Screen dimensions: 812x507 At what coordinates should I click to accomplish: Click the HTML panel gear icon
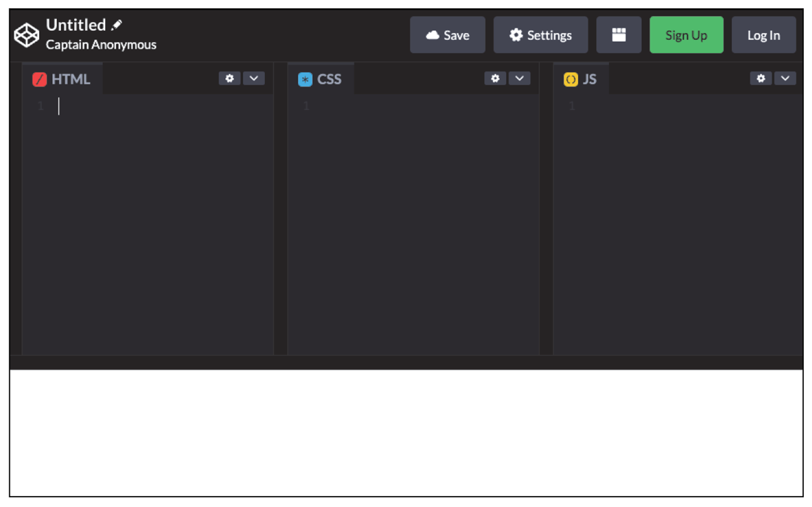pyautogui.click(x=230, y=78)
